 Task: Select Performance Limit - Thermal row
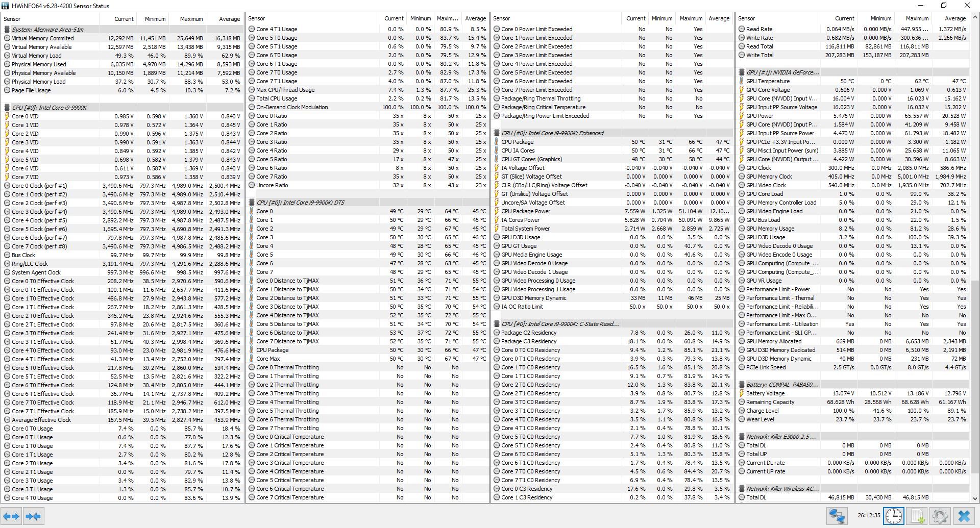853,298
